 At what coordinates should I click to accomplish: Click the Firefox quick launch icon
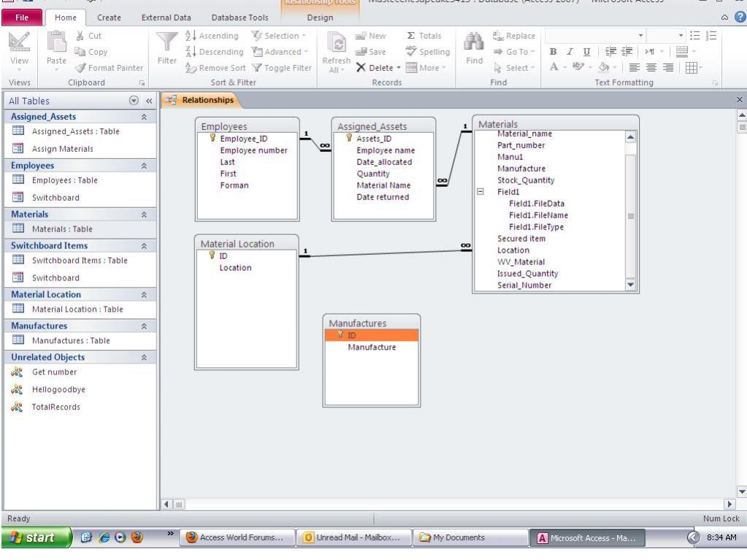point(137,537)
